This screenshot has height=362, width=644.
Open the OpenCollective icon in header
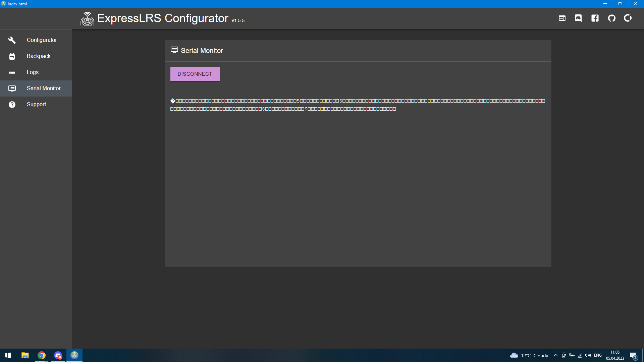point(628,18)
